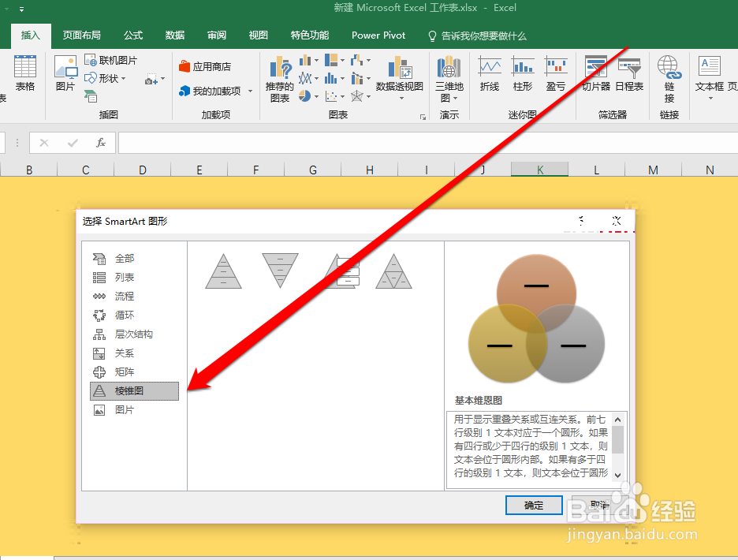738x560 pixels.
Task: Insert 折线 sparkline
Action: point(490,73)
